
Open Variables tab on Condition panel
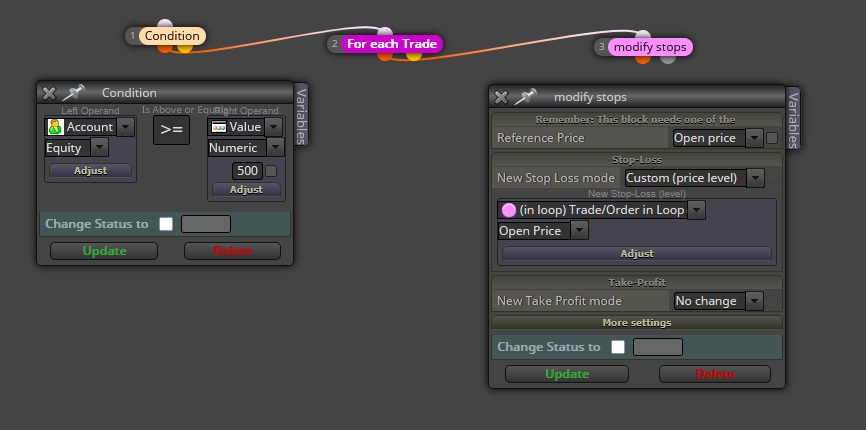point(301,114)
